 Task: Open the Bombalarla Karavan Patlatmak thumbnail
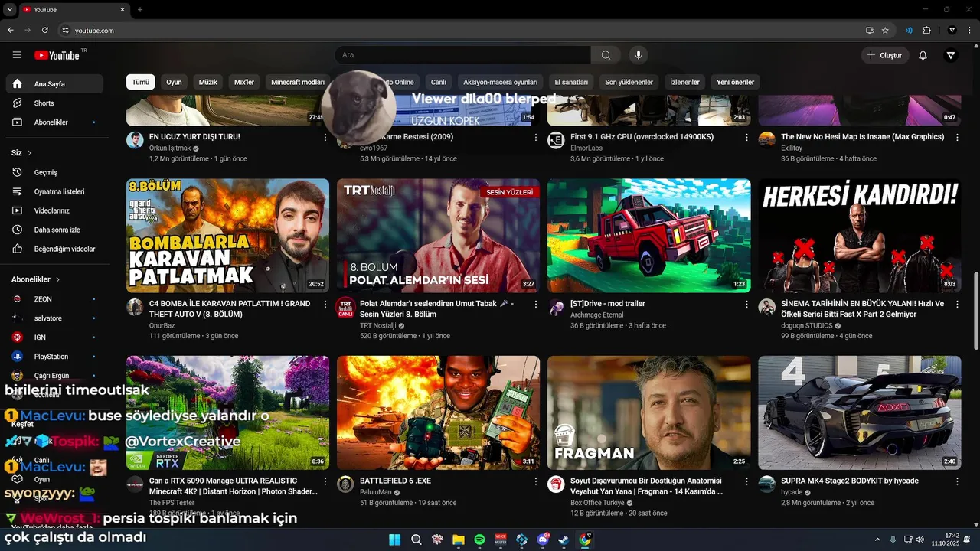(x=227, y=236)
